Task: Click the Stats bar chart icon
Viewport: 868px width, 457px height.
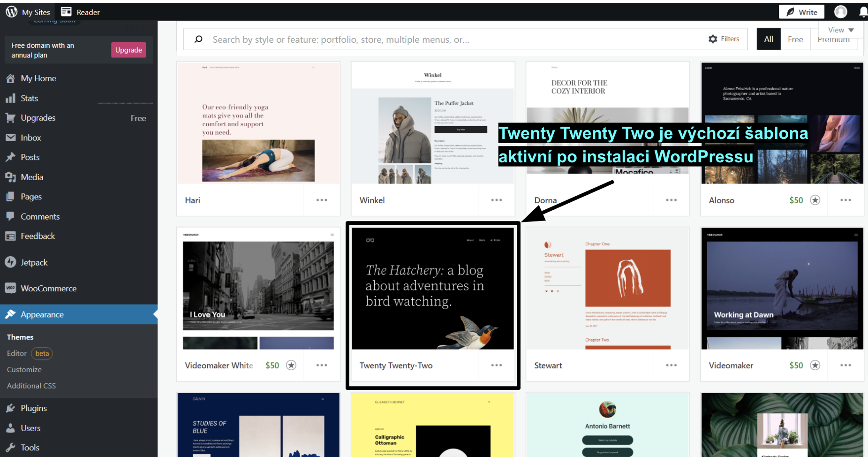Action: (x=10, y=98)
